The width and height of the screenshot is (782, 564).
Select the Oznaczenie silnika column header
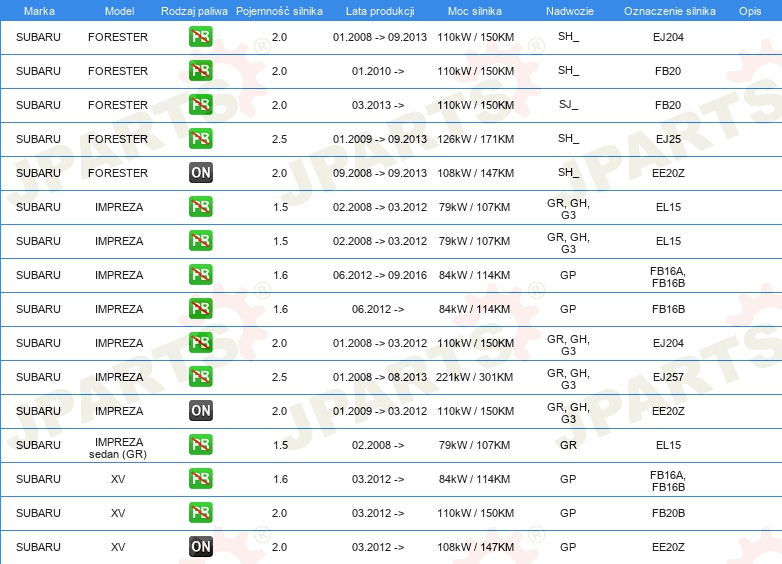(x=667, y=9)
